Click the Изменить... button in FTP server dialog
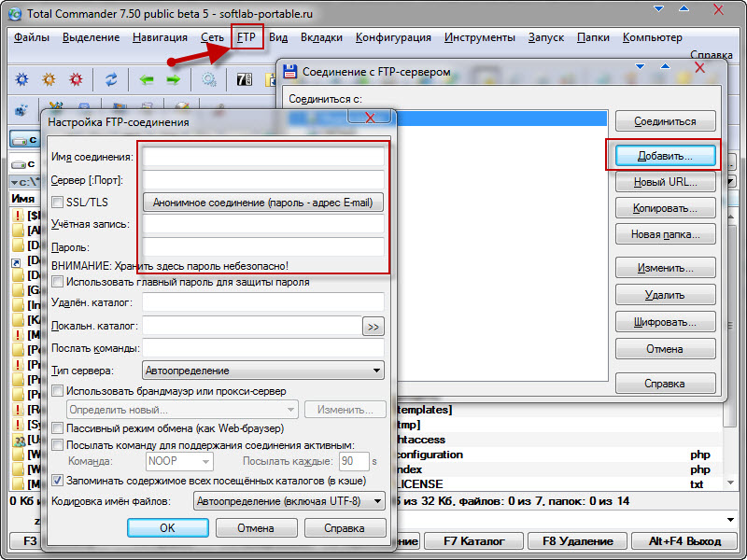Viewport: 747px width, 560px height. 666,268
